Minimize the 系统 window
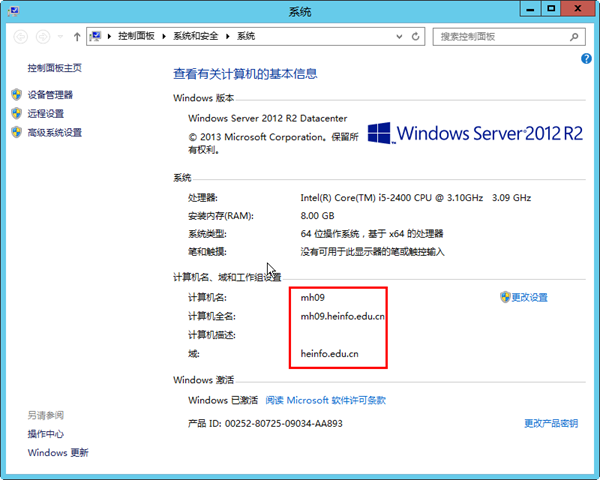600x480 pixels. pyautogui.click(x=530, y=8)
